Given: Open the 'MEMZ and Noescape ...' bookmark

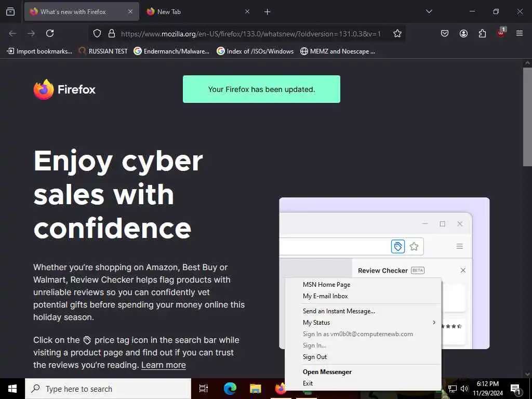Looking at the screenshot, I should pyautogui.click(x=338, y=51).
